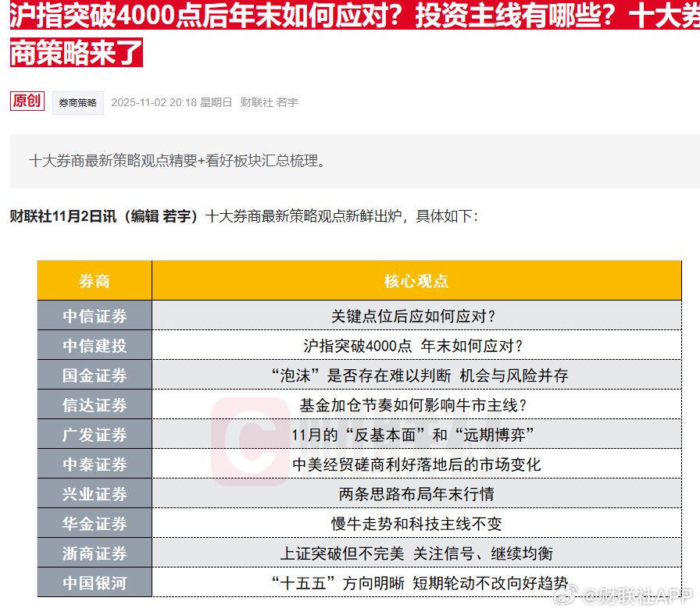
Task: Click the 中信建投 brokerage name
Action: tap(94, 346)
